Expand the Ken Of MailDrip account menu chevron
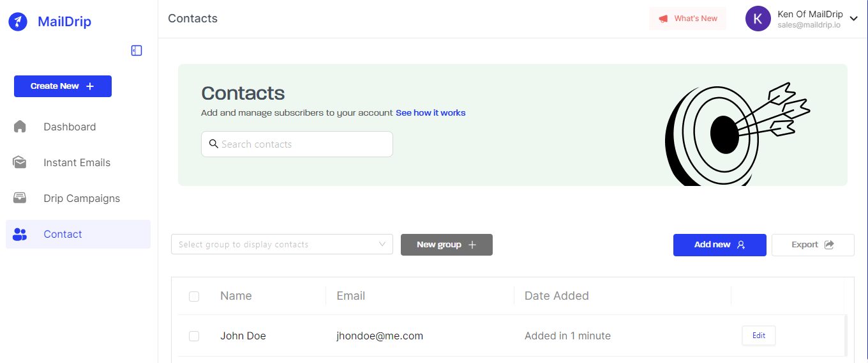The image size is (868, 363). coord(854,19)
